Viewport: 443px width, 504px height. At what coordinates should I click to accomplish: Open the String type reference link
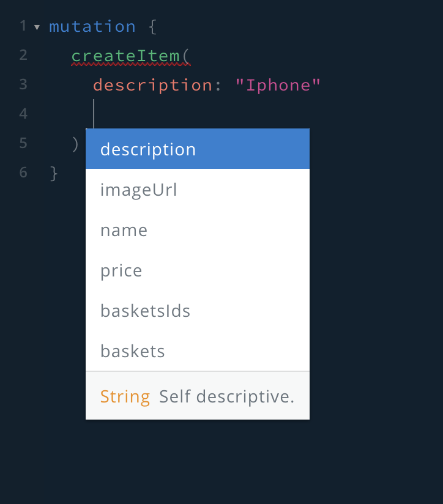click(x=125, y=396)
